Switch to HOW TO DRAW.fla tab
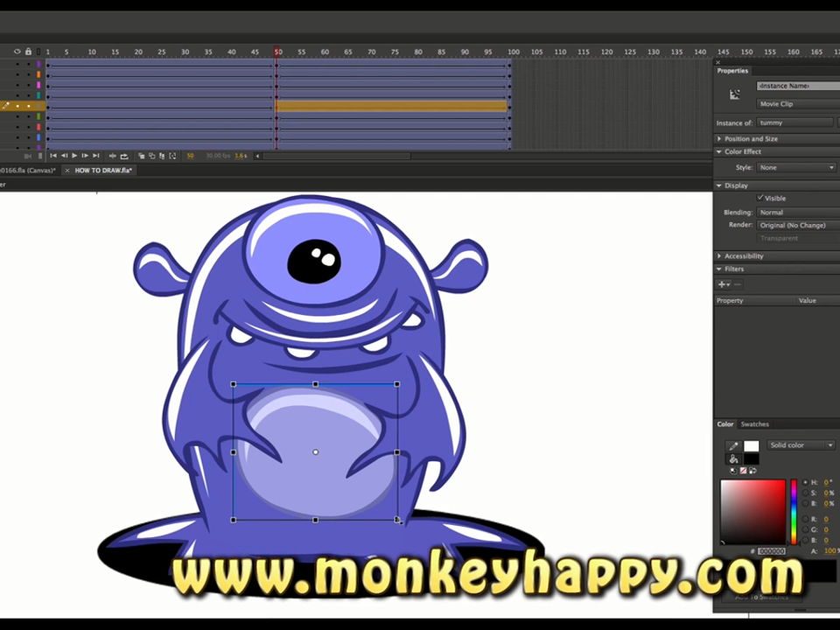 tap(103, 171)
